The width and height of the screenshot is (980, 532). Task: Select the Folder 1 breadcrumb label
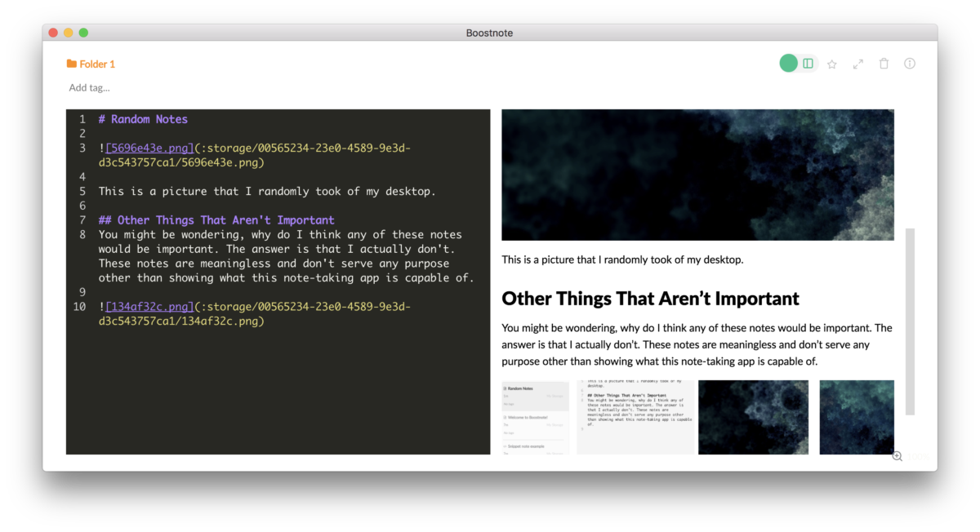click(x=96, y=63)
